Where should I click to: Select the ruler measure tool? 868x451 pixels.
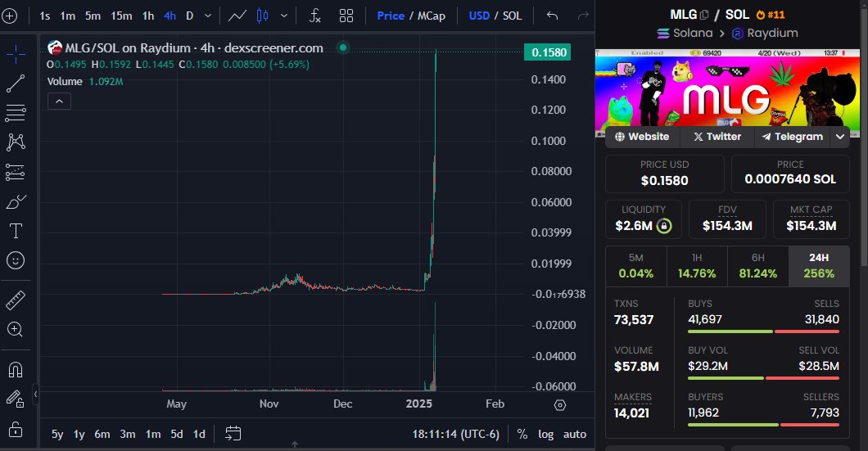[x=16, y=300]
